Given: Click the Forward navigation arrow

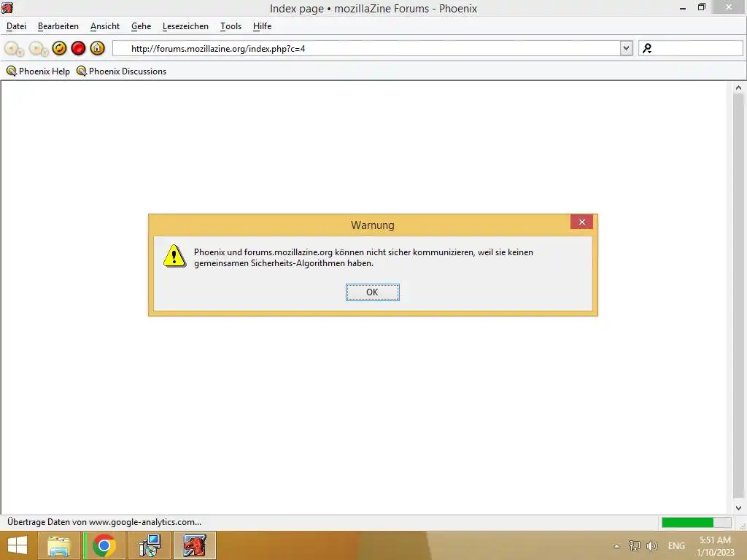Looking at the screenshot, I should pyautogui.click(x=35, y=47).
